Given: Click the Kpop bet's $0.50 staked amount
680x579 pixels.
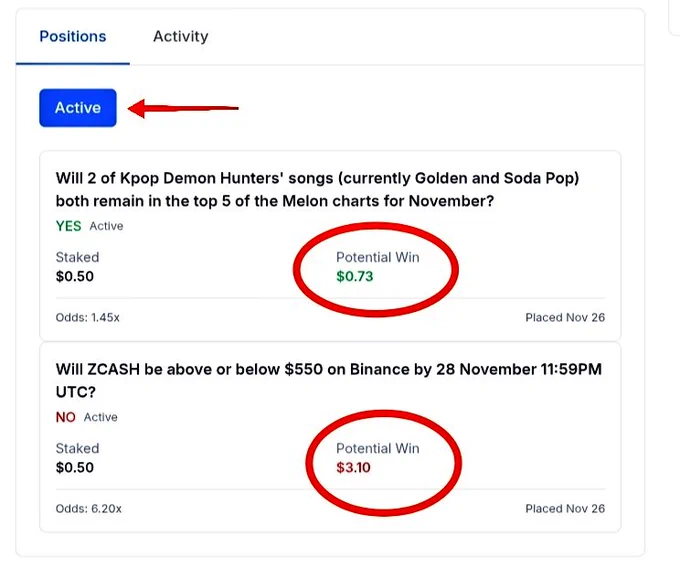Looking at the screenshot, I should tap(75, 276).
